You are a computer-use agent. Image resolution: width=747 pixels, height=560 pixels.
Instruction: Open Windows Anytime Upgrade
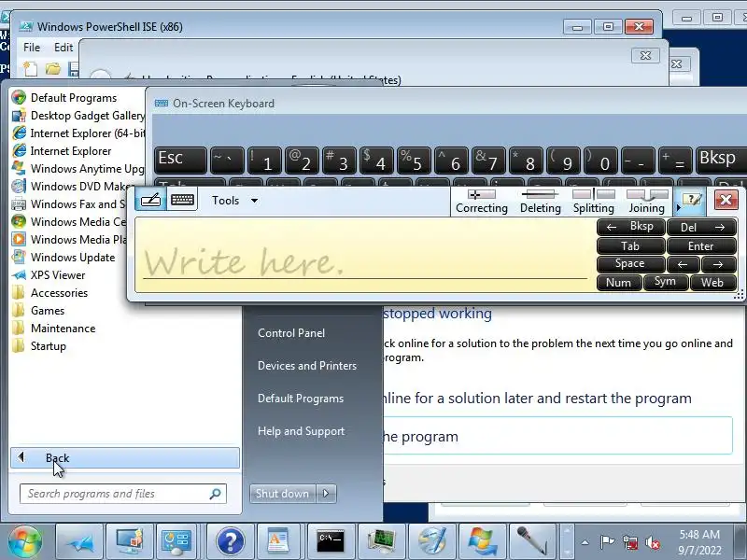pos(78,169)
